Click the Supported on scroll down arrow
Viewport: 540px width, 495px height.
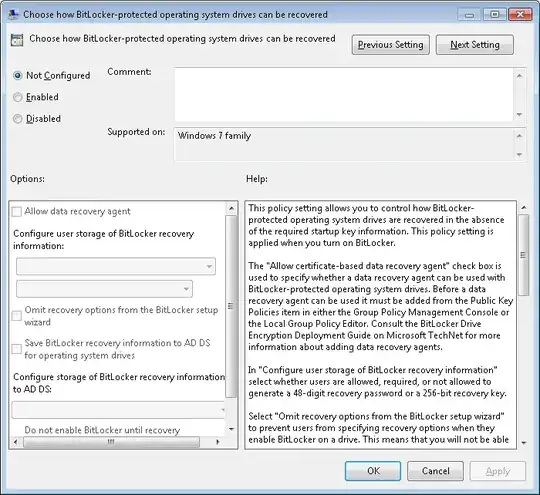519,154
